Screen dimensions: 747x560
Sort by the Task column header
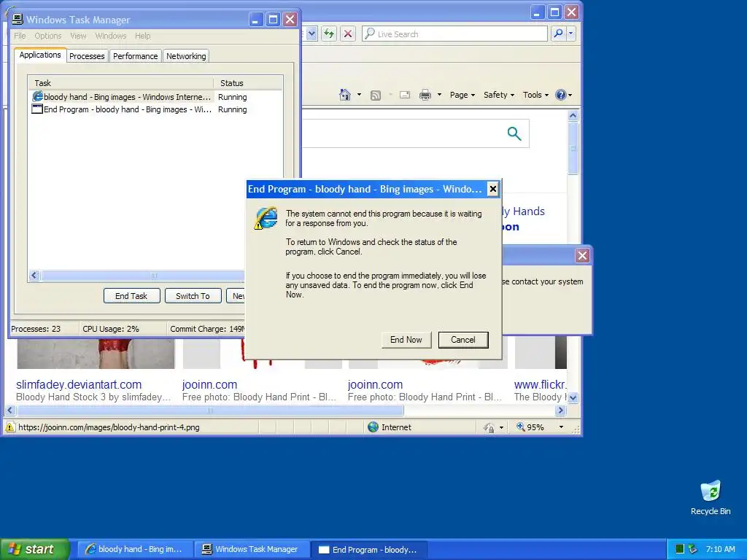(120, 83)
